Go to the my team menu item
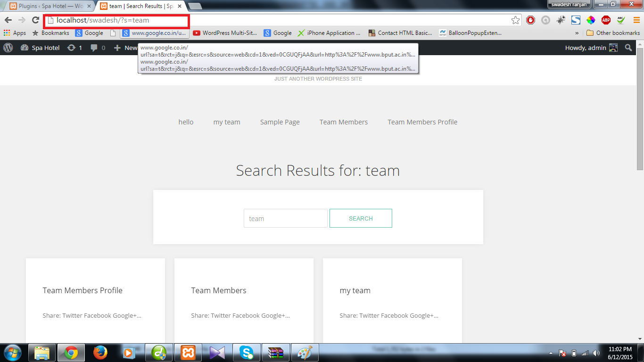644x362 pixels. click(227, 122)
